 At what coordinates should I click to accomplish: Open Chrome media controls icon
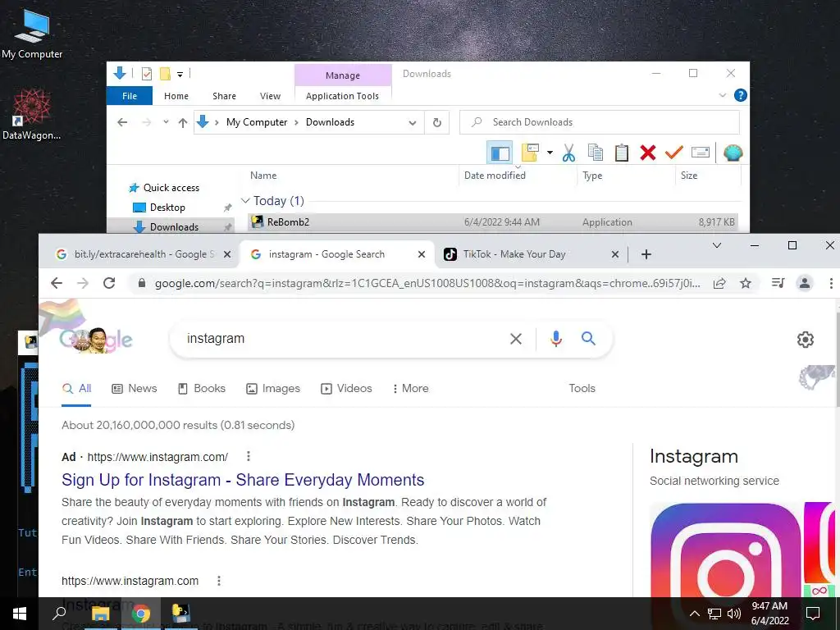[x=778, y=283]
